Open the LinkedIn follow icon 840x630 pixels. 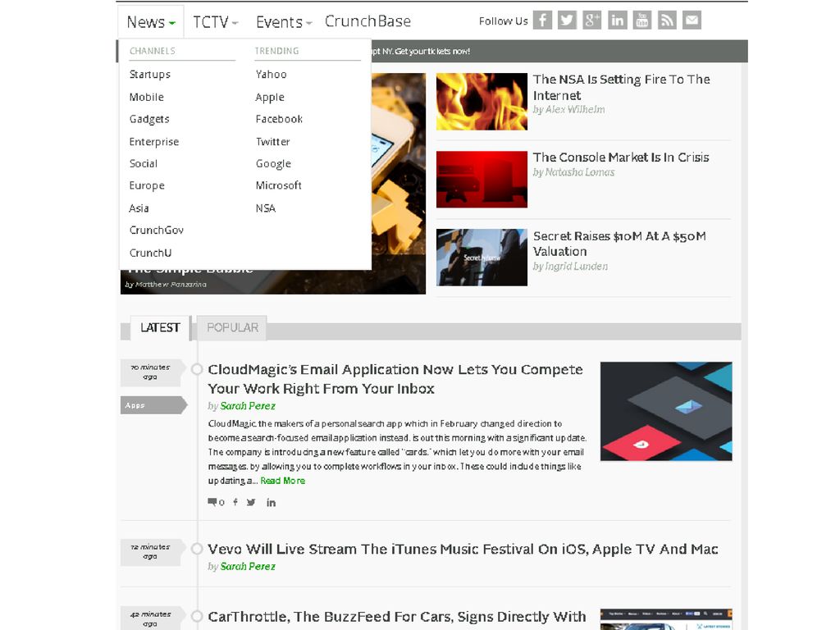[617, 21]
